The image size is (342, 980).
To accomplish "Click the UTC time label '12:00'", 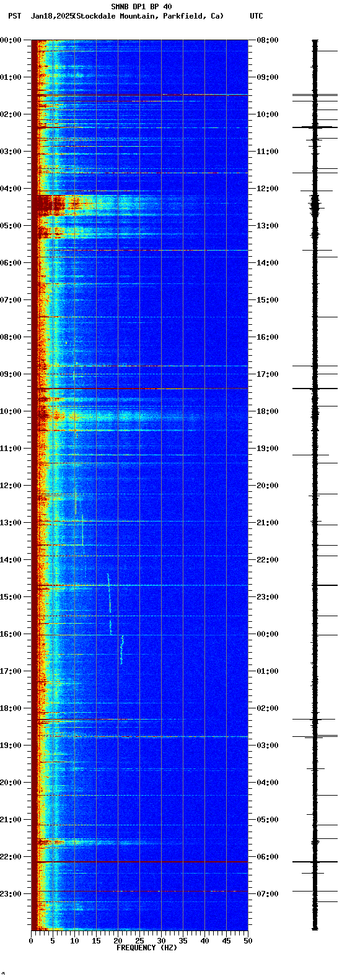I will click(268, 189).
